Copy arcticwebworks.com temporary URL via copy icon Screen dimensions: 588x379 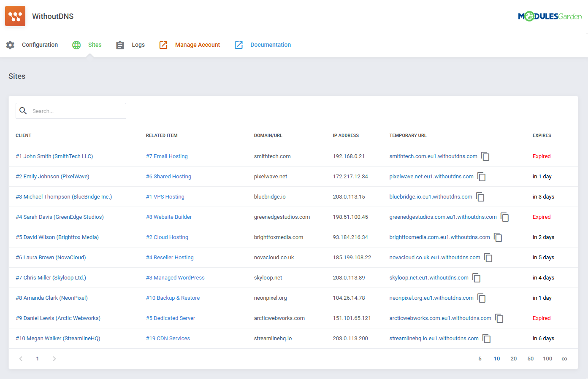(x=499, y=318)
